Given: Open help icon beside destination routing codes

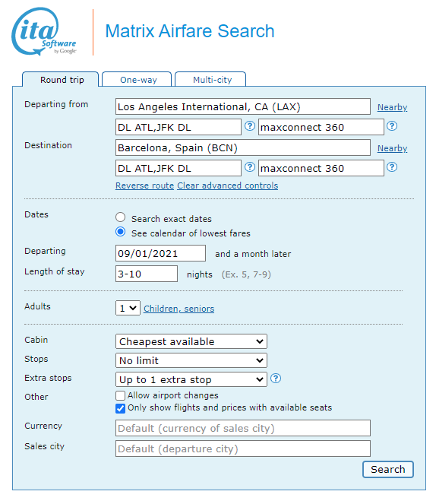Looking at the screenshot, I should [x=249, y=167].
